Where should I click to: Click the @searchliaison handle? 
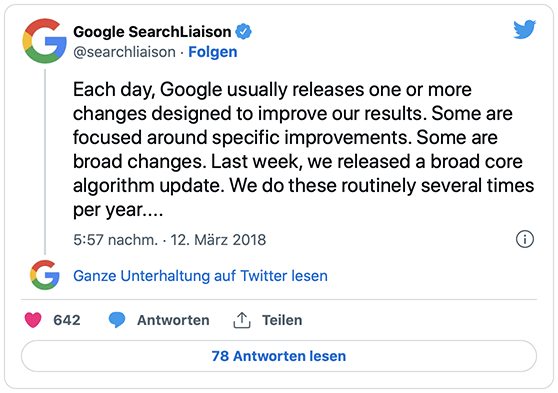(x=125, y=52)
